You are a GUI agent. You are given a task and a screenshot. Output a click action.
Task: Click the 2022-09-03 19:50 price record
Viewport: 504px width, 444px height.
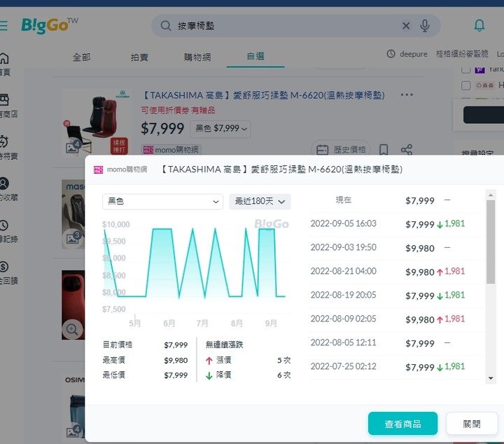[x=396, y=248]
